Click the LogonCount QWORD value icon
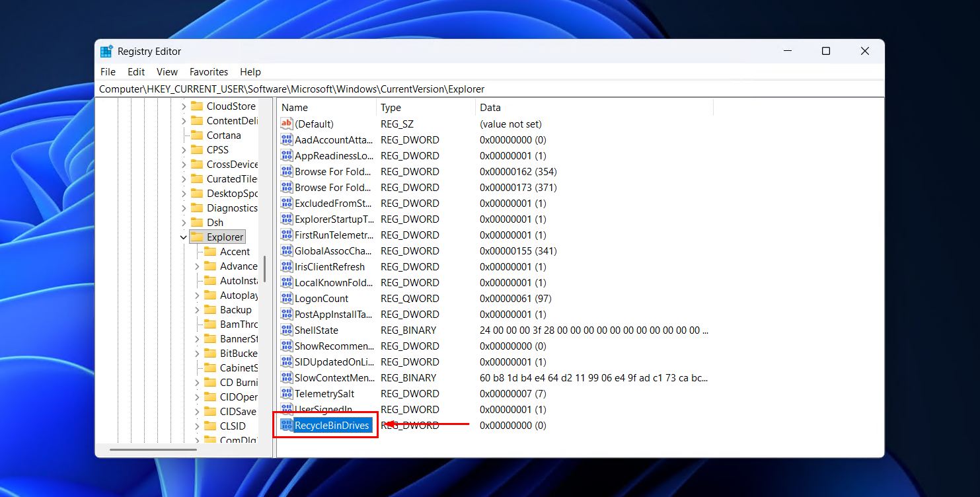 (286, 298)
